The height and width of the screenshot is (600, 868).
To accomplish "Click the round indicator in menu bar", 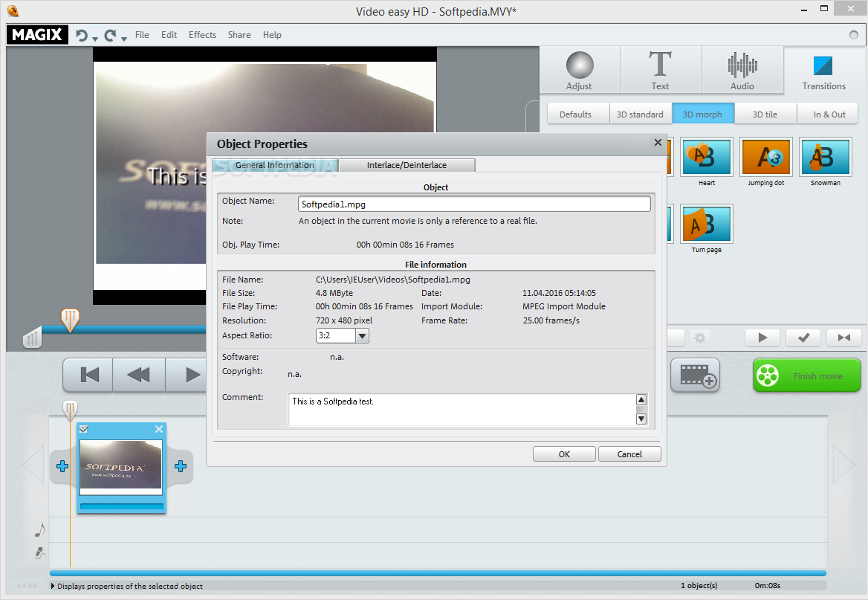I will click(854, 35).
